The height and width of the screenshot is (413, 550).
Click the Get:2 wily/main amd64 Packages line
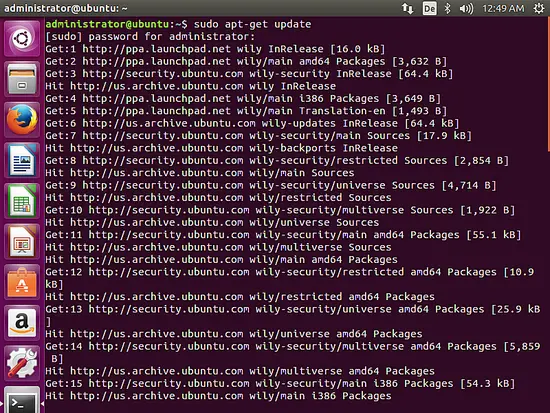[246, 61]
